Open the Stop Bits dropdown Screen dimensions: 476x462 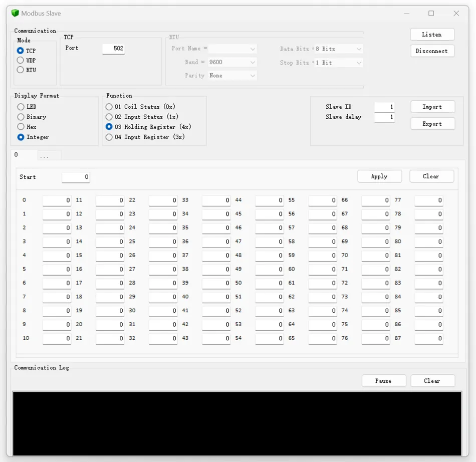click(x=339, y=63)
